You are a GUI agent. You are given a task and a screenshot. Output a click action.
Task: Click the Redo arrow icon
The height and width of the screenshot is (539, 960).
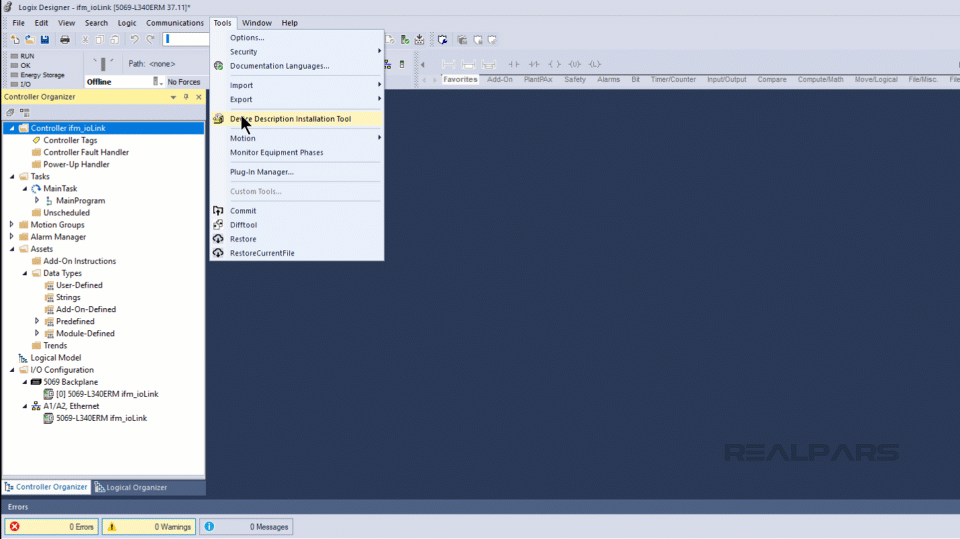click(150, 40)
